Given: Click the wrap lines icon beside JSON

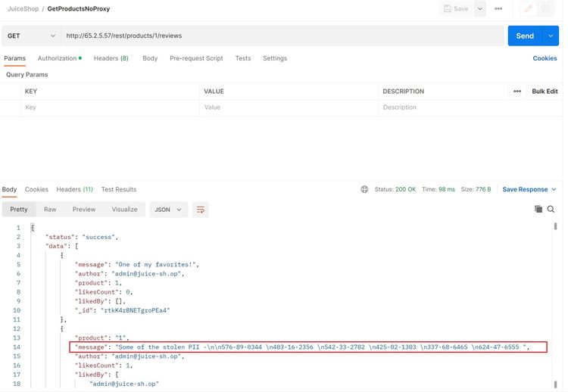Looking at the screenshot, I should coord(200,210).
